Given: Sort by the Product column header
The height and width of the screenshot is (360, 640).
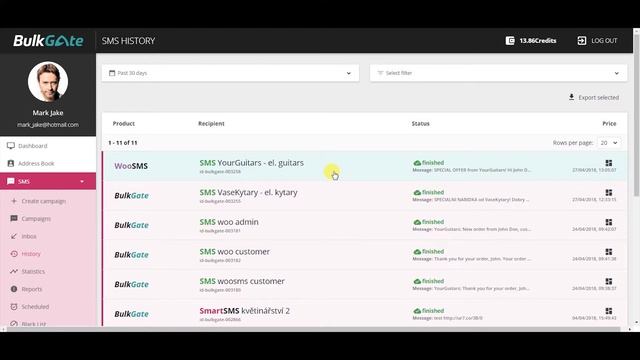Looking at the screenshot, I should pyautogui.click(x=124, y=123).
